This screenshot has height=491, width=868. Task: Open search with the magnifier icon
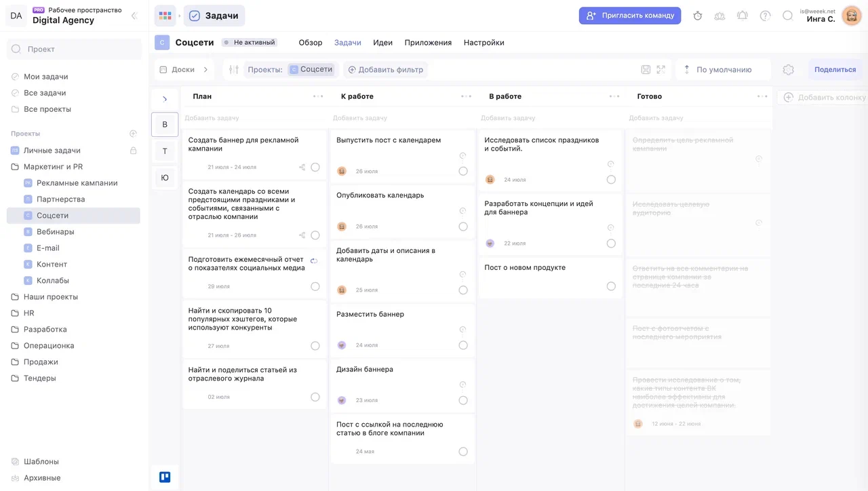point(787,16)
